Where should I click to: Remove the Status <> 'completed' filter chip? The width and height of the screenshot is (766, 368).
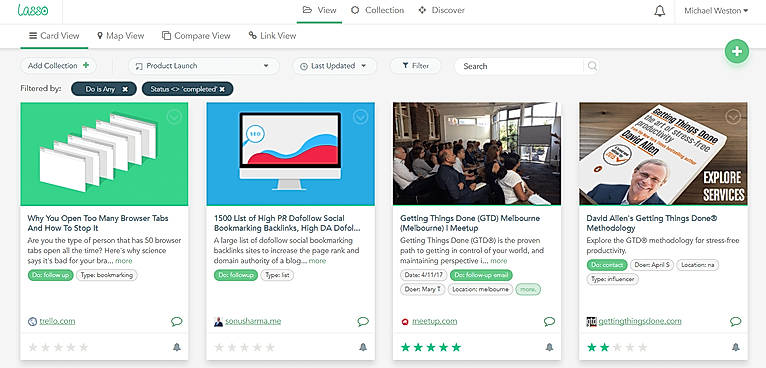(222, 89)
